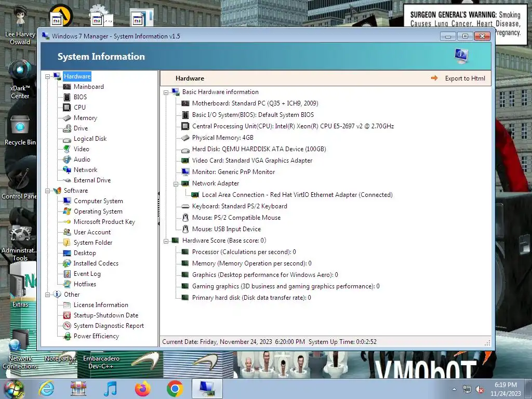Select the CPU icon in left tree
The image size is (532, 399).
(67, 108)
